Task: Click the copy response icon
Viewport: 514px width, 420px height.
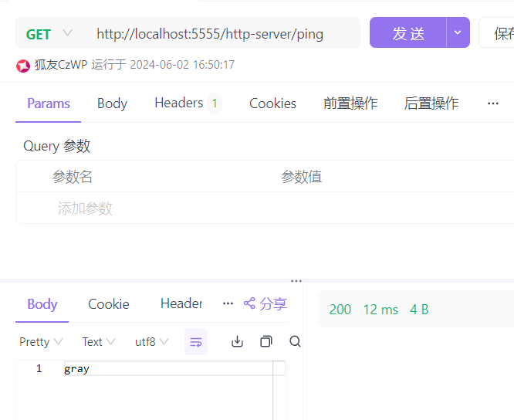Action: click(266, 342)
